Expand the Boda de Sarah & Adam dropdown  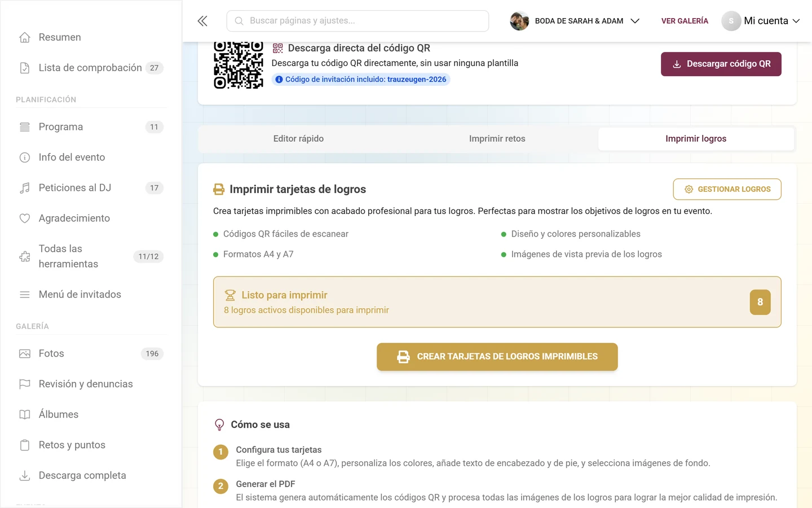pos(635,21)
